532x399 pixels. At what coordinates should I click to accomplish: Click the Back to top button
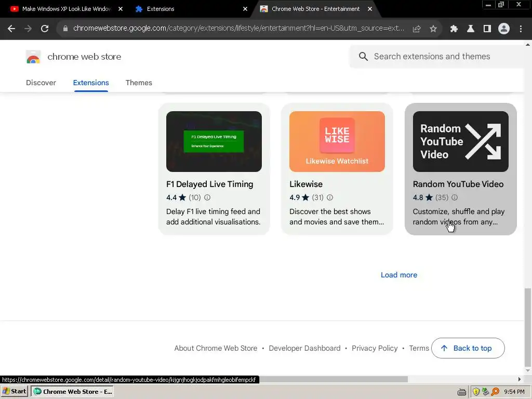tap(468, 348)
